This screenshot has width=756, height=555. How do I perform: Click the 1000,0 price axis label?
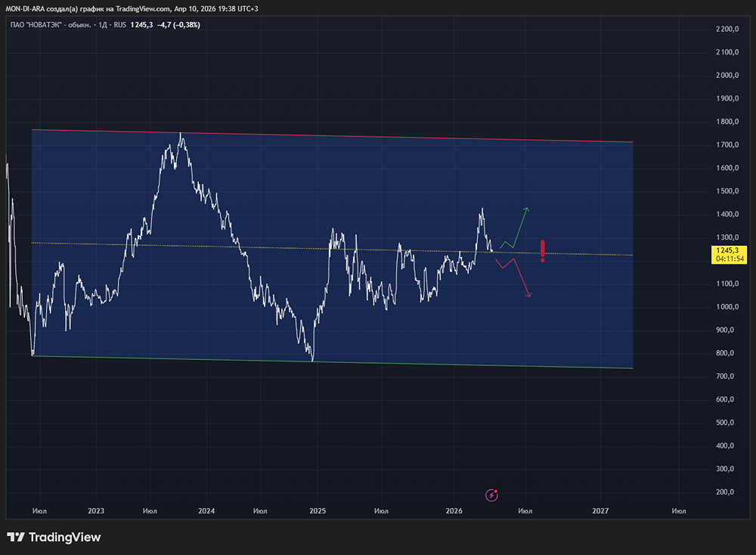(x=727, y=307)
